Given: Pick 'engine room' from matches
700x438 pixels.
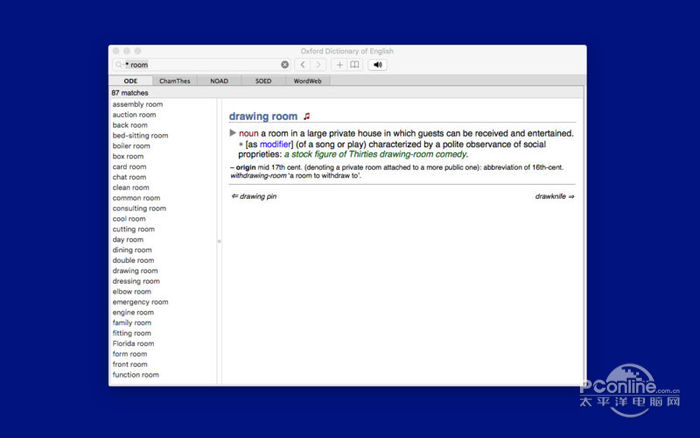Looking at the screenshot, I should pyautogui.click(x=133, y=313).
